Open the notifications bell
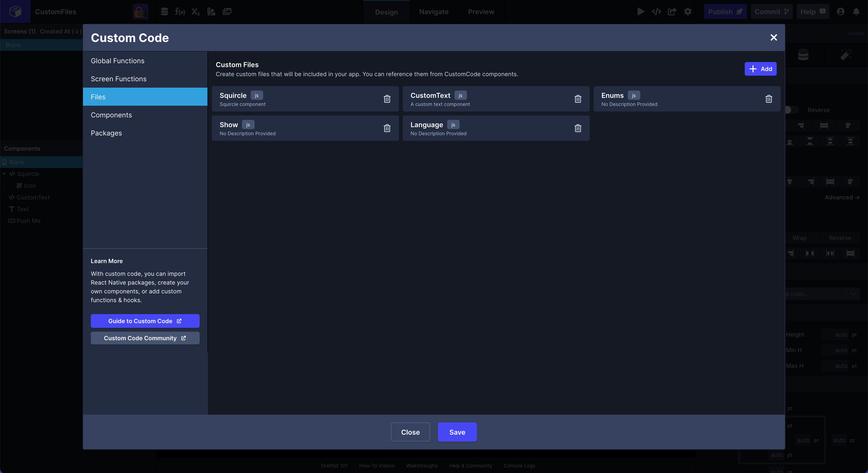This screenshot has width=868, height=473. coord(856,11)
